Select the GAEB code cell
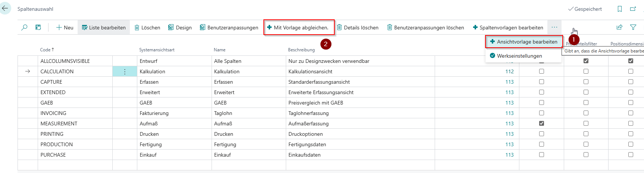 [47, 103]
